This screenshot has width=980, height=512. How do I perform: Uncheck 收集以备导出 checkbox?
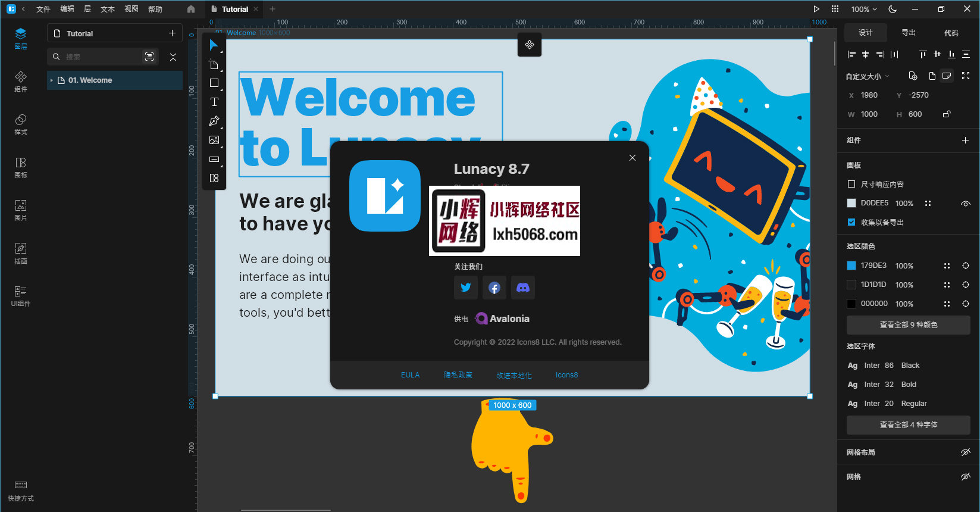point(851,222)
